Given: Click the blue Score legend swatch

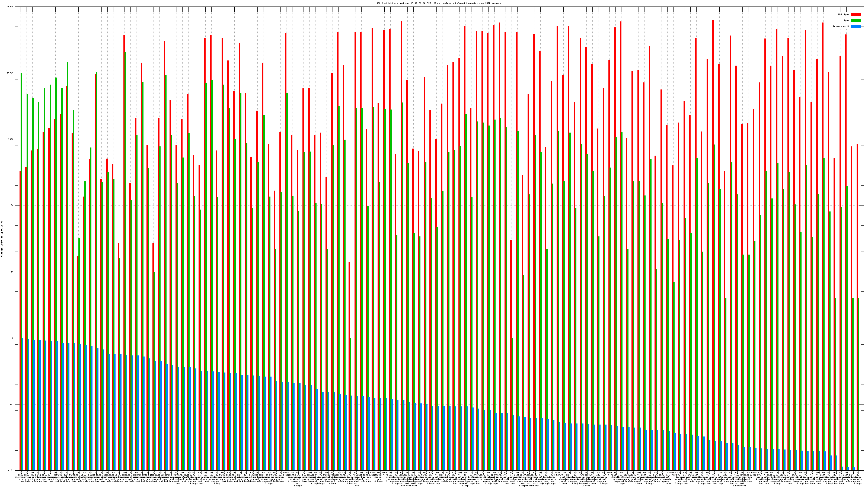Looking at the screenshot, I should click(x=856, y=26).
